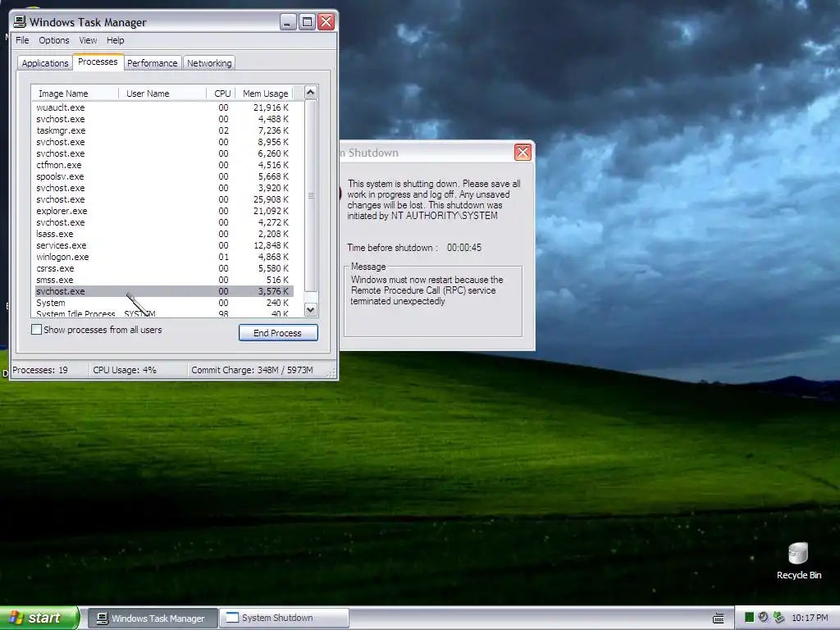Sort by the Mem Usage column header
The height and width of the screenshot is (630, 840).
pos(265,94)
